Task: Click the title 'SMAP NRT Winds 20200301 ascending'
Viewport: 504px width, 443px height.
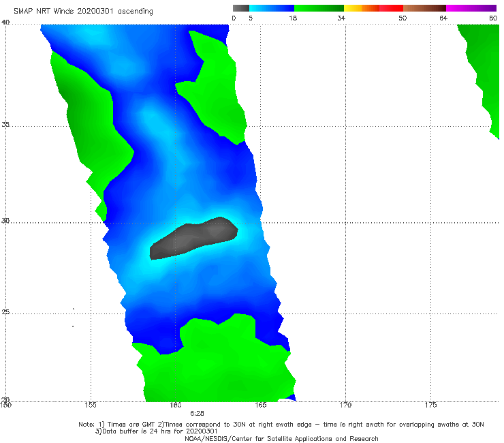Action: tap(83, 11)
